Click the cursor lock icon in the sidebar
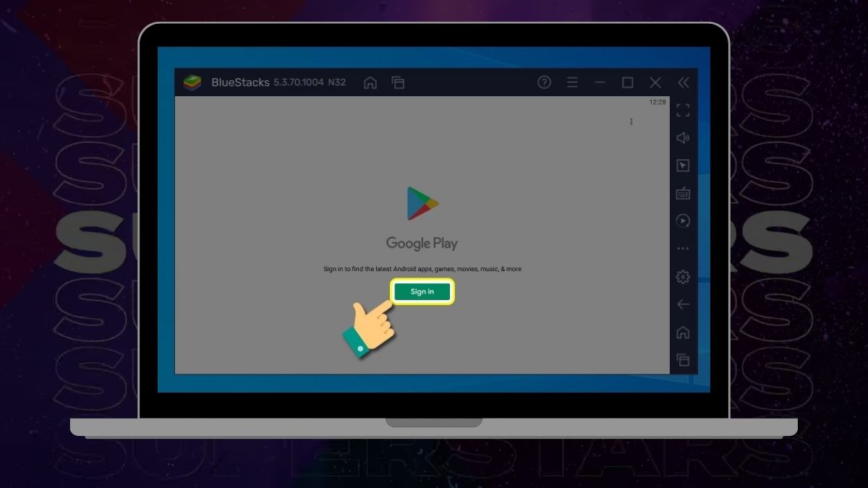Viewport: 868px width, 488px height. pyautogui.click(x=683, y=166)
